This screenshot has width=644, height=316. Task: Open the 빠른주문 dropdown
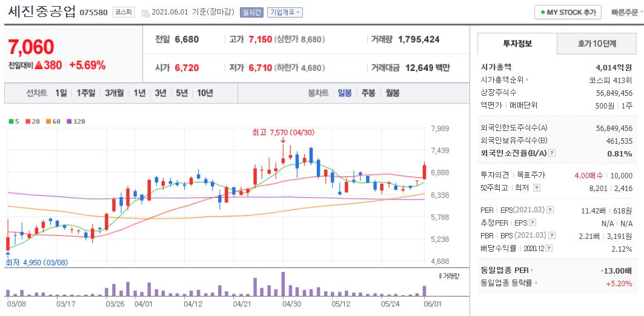[x=627, y=12]
